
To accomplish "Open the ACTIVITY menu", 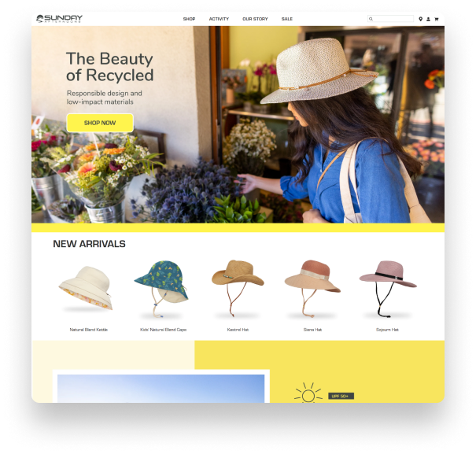I will tap(219, 19).
